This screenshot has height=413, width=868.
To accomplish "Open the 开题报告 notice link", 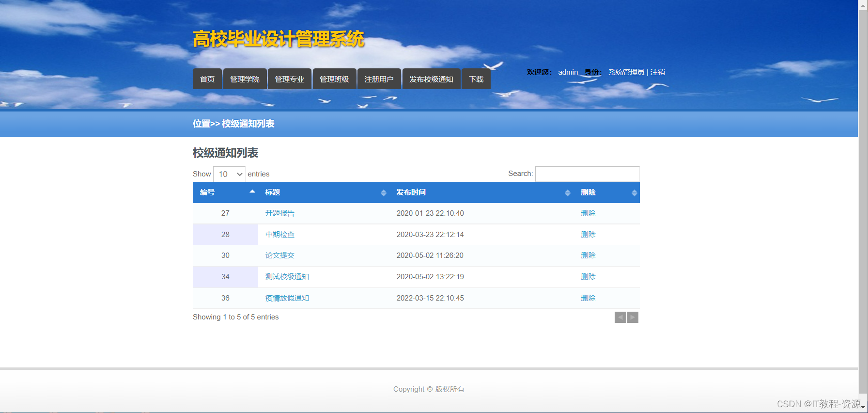I will click(x=279, y=213).
